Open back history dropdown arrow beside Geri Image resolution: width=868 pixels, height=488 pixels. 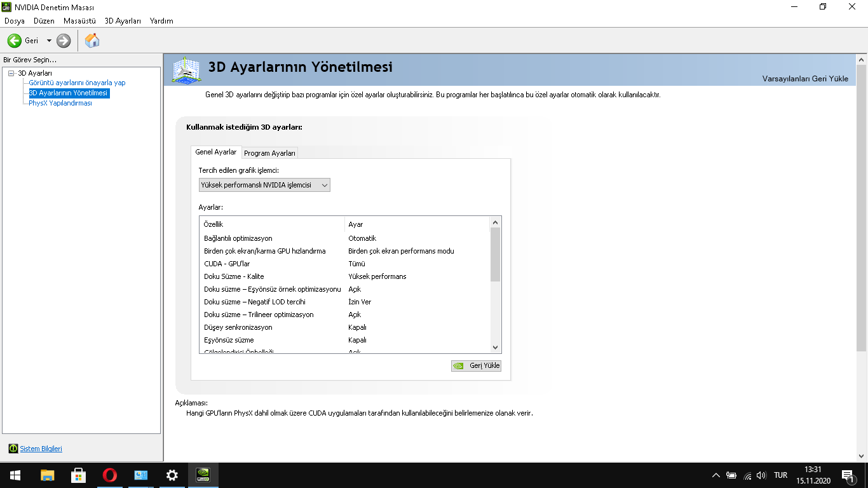coord(49,41)
